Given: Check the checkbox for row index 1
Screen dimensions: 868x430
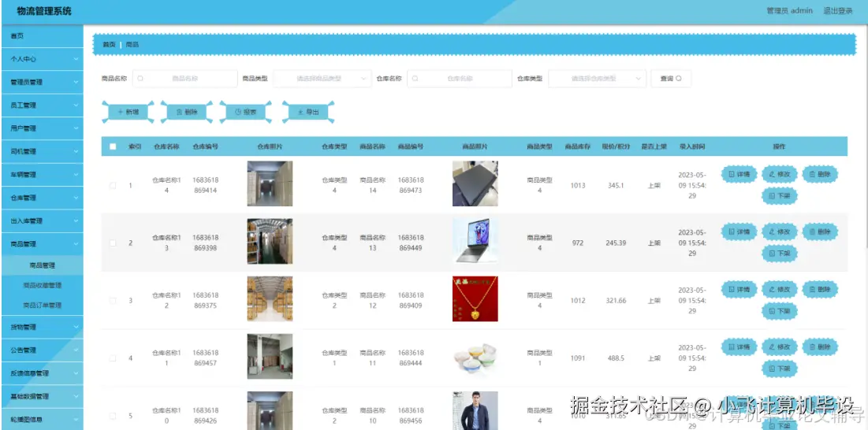Looking at the screenshot, I should click(x=113, y=185).
